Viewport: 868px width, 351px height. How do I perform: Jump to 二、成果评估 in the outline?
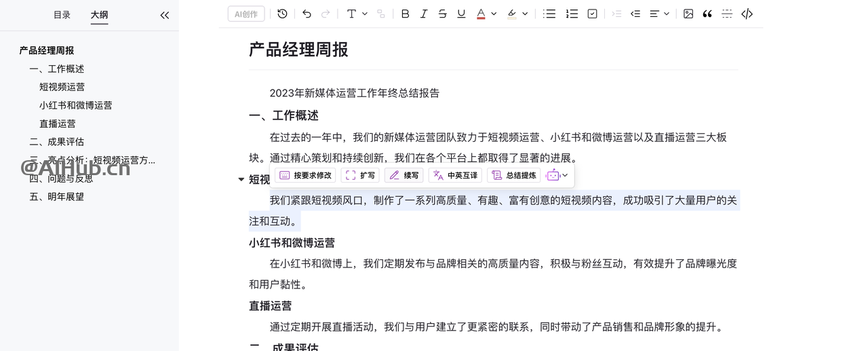pyautogui.click(x=57, y=142)
